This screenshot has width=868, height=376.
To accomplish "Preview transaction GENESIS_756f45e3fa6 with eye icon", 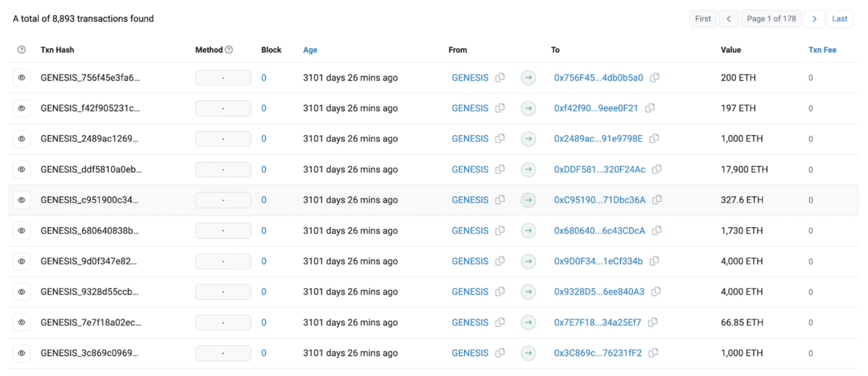I will pos(21,78).
